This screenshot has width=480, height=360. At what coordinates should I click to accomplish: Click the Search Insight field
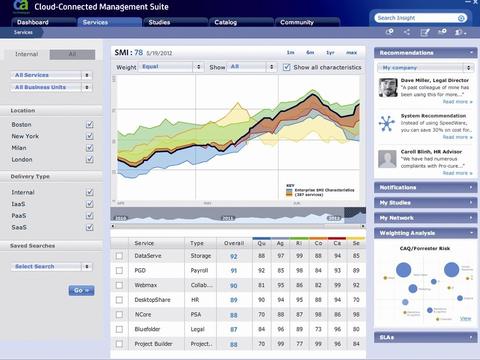tap(420, 18)
